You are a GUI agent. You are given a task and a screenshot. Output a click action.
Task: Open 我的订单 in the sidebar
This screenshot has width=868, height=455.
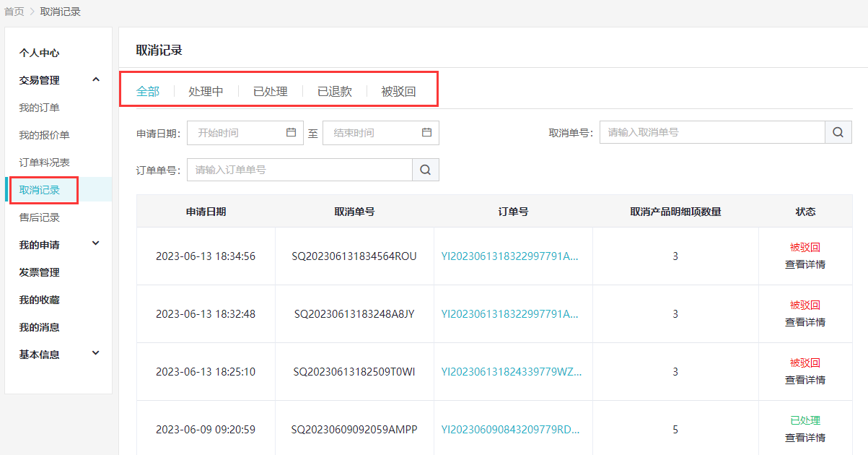point(39,108)
